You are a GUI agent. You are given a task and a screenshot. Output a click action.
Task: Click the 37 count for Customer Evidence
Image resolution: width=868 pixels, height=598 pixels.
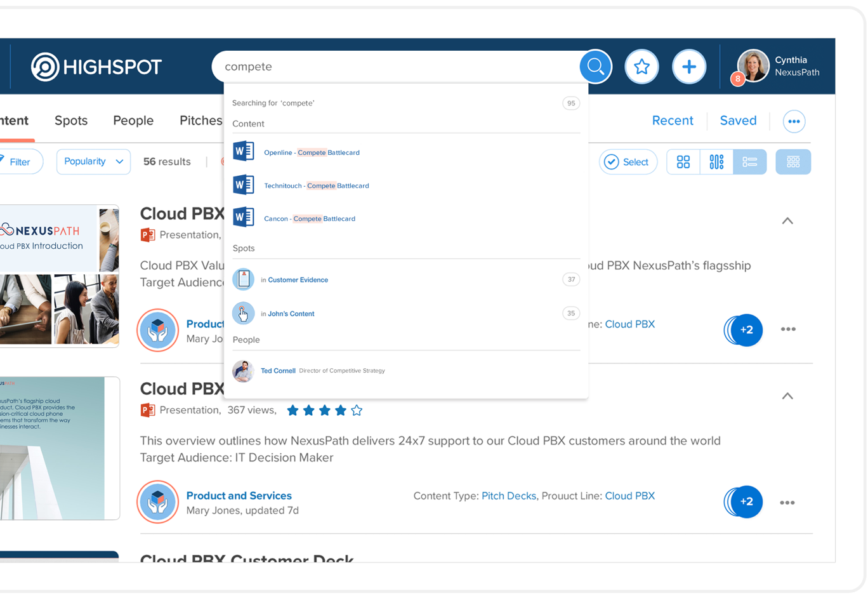click(571, 279)
